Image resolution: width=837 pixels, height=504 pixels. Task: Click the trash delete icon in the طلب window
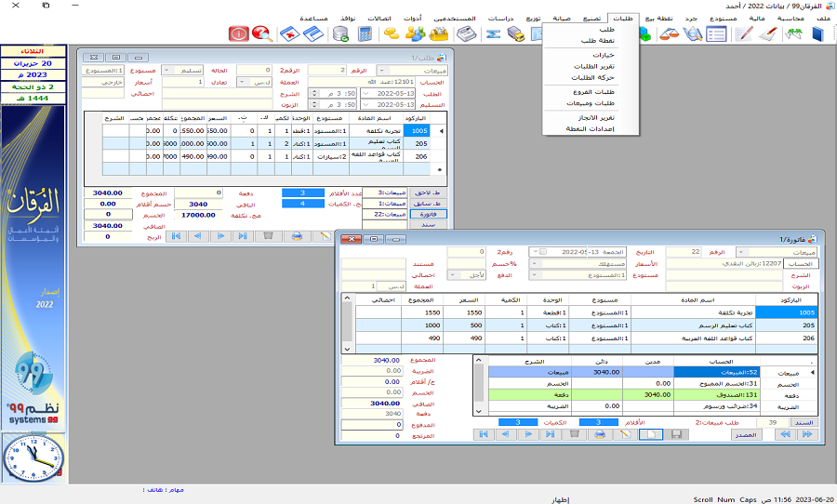(x=269, y=236)
